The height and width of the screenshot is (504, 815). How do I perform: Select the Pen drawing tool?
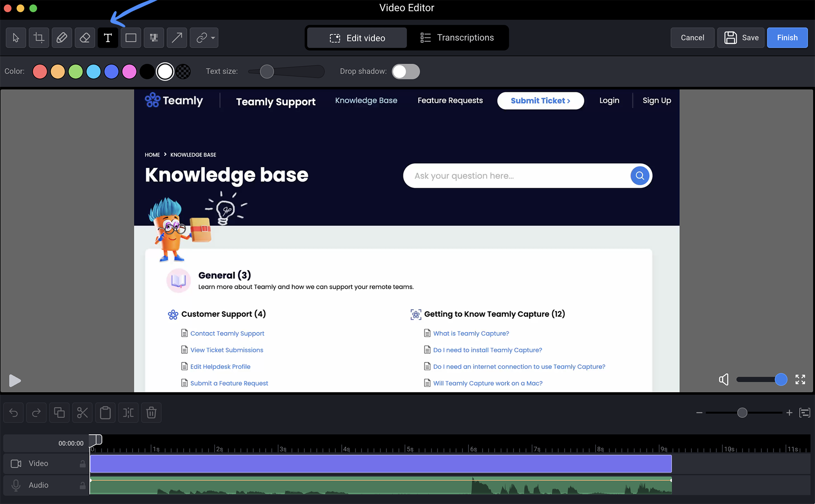[x=62, y=38]
